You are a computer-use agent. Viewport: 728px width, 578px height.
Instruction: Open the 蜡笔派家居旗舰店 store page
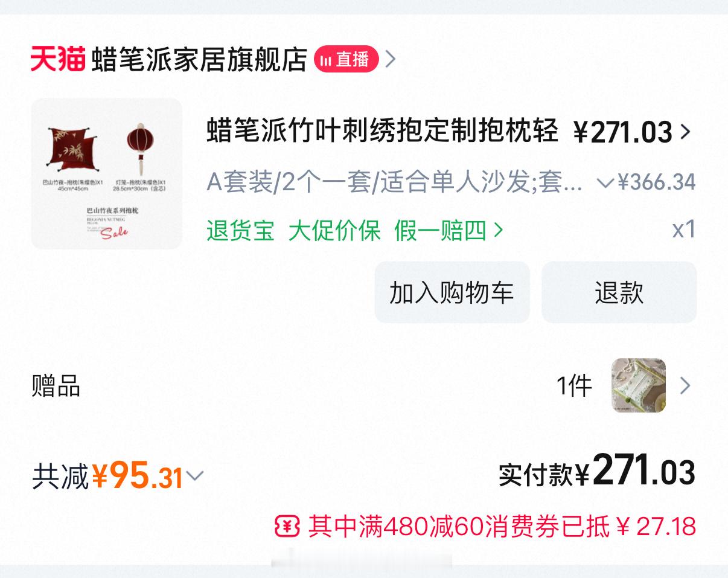click(x=199, y=59)
